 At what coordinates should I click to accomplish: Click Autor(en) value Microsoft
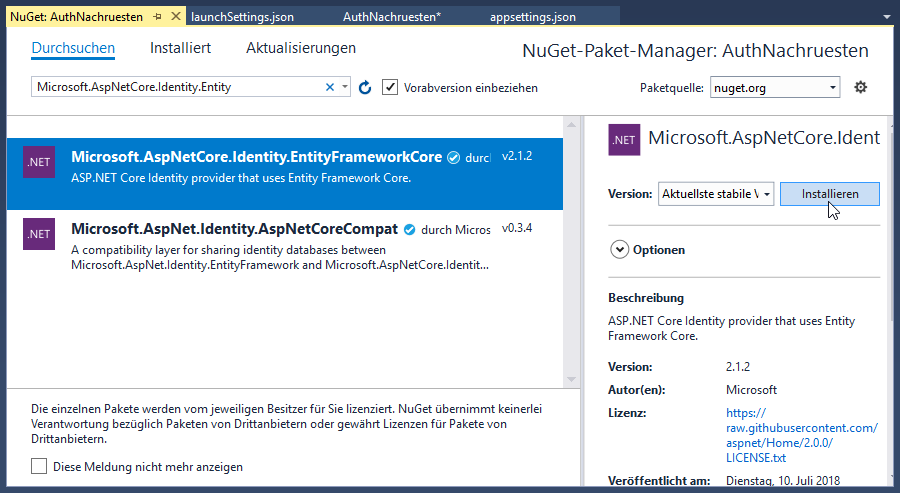(x=751, y=390)
